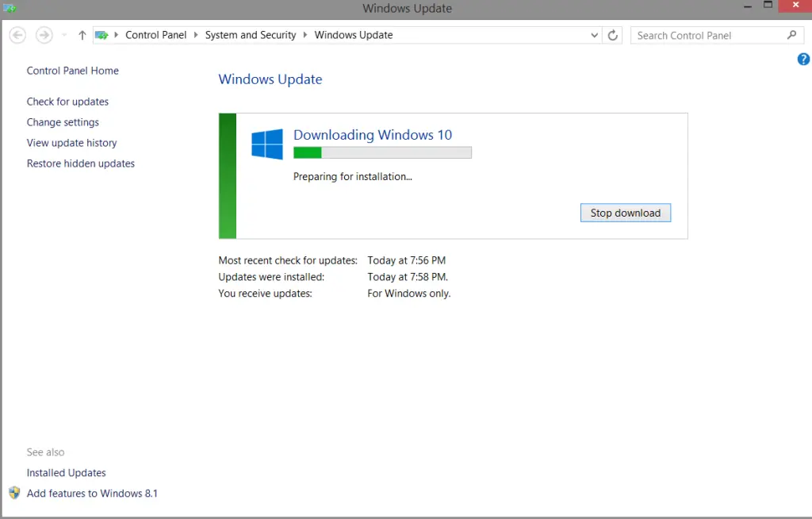Expand the chevron after Control Panel breadcrumb
Image resolution: width=812 pixels, height=519 pixels.
[x=196, y=35]
